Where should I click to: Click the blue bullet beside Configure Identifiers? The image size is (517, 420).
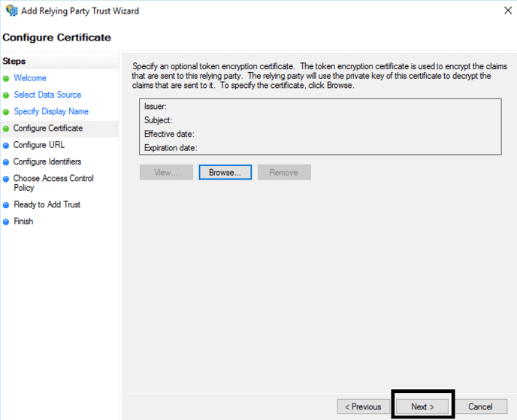click(x=6, y=162)
